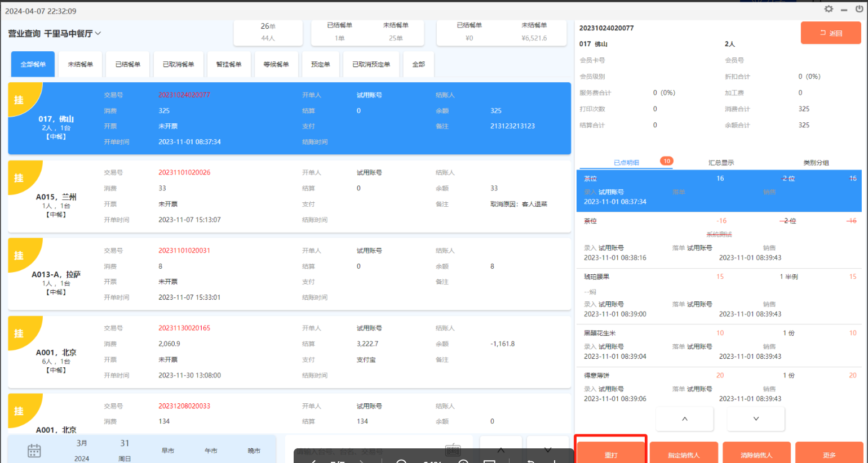Select the 晚市 meal period option
Screen dimensions: 868x463
(254, 451)
